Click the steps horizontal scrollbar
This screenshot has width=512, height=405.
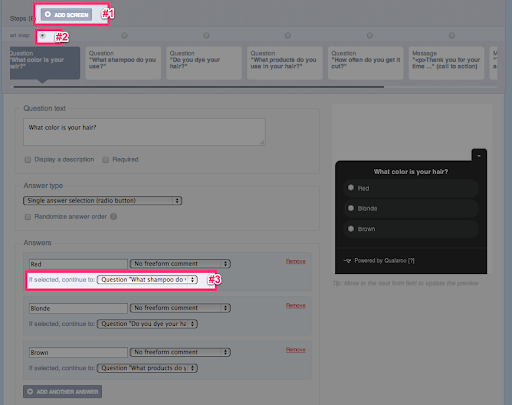coord(199,87)
